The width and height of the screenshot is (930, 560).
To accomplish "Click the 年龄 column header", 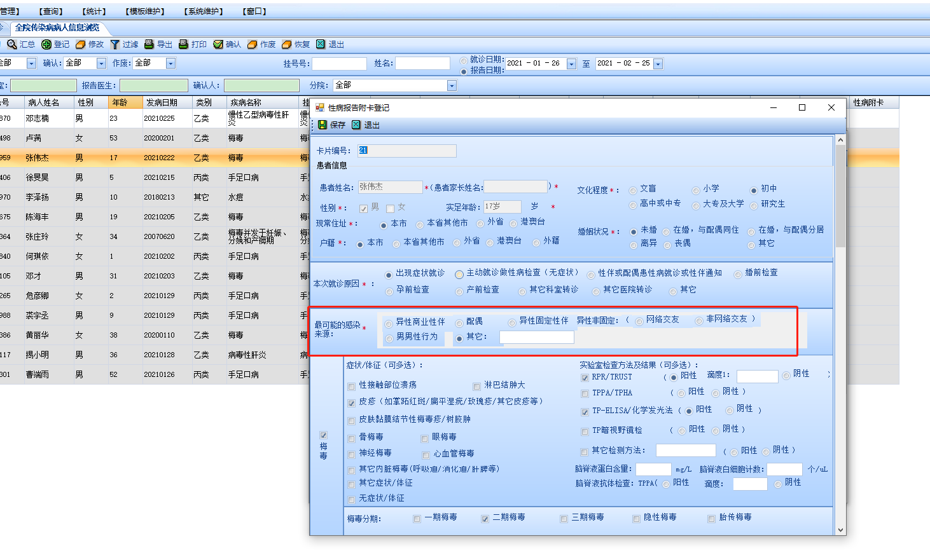I will click(x=125, y=103).
